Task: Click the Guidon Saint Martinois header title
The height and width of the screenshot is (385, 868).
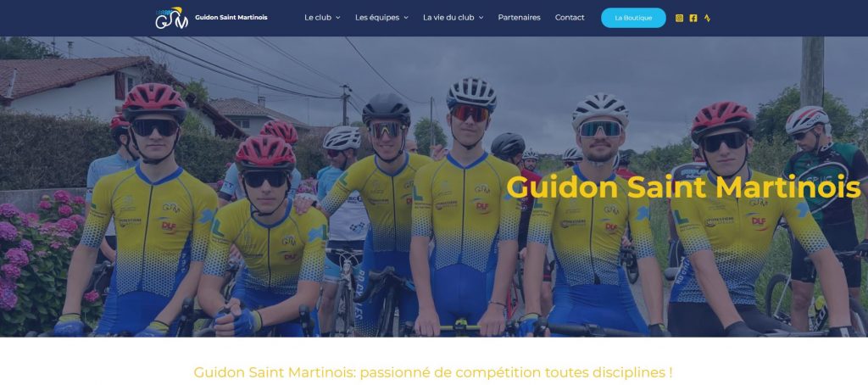Action: point(231,17)
